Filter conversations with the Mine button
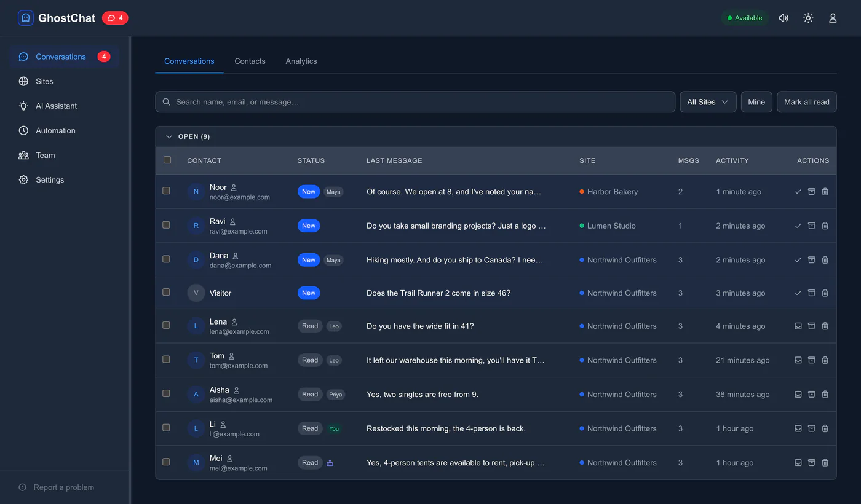 [x=756, y=102]
